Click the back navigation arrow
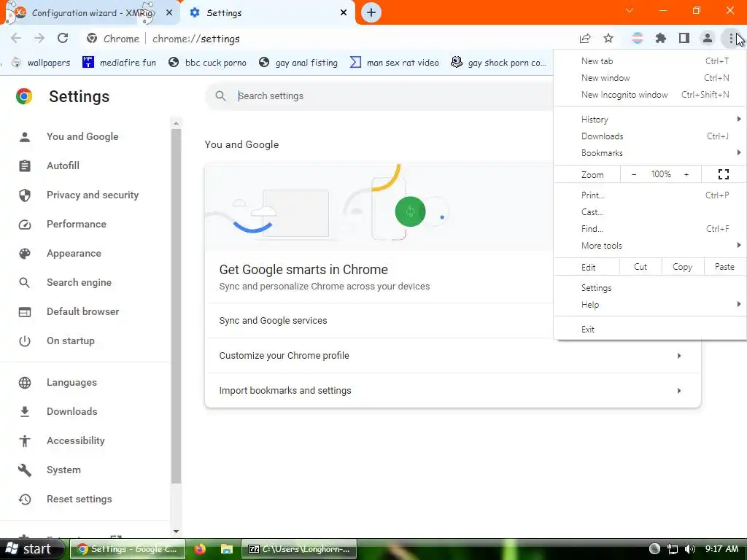Image resolution: width=747 pixels, height=560 pixels. pos(16,38)
